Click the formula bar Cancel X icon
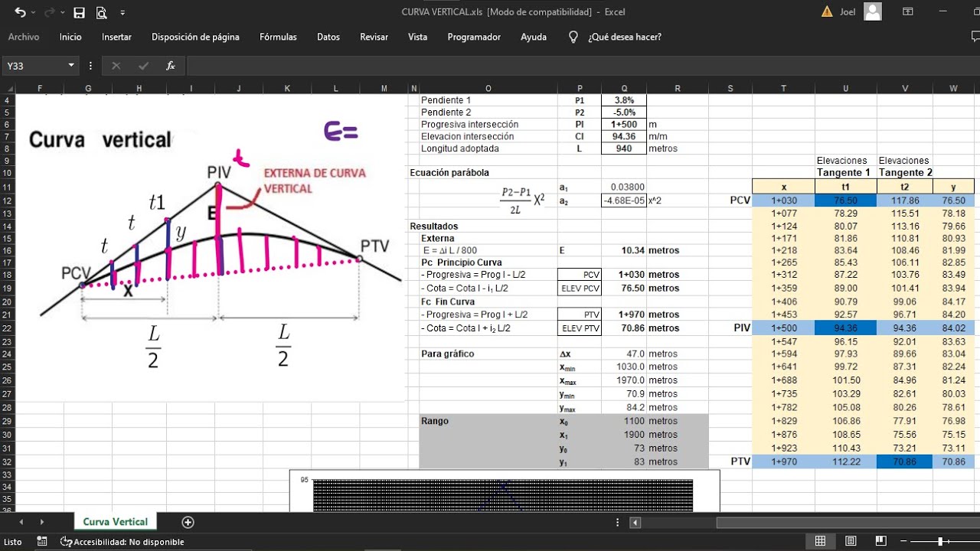The width and height of the screenshot is (980, 551). pos(116,66)
